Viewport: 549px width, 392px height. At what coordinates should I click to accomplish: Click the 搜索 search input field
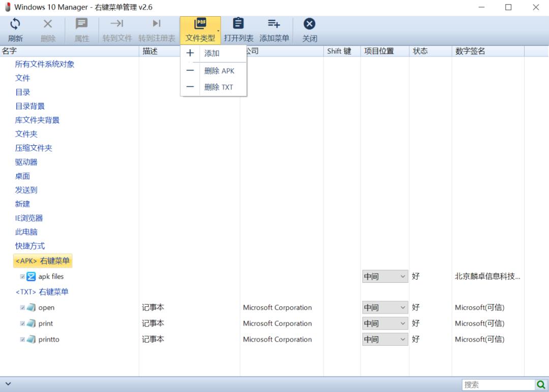coord(498,385)
